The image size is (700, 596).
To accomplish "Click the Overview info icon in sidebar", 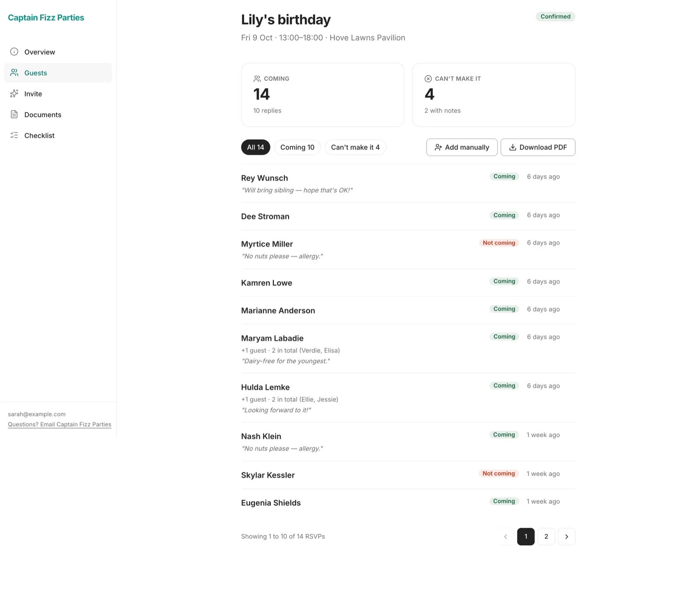I will click(14, 52).
